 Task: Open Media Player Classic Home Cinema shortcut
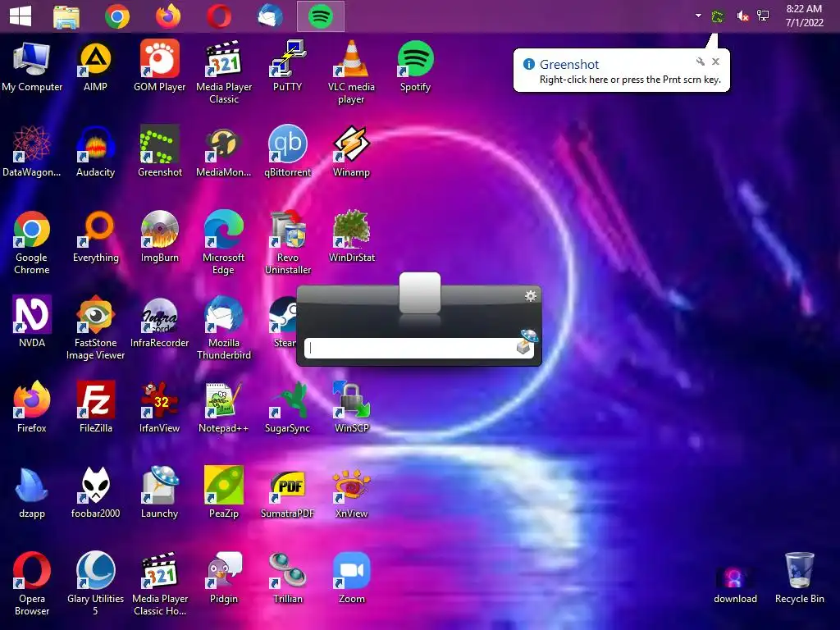click(160, 584)
